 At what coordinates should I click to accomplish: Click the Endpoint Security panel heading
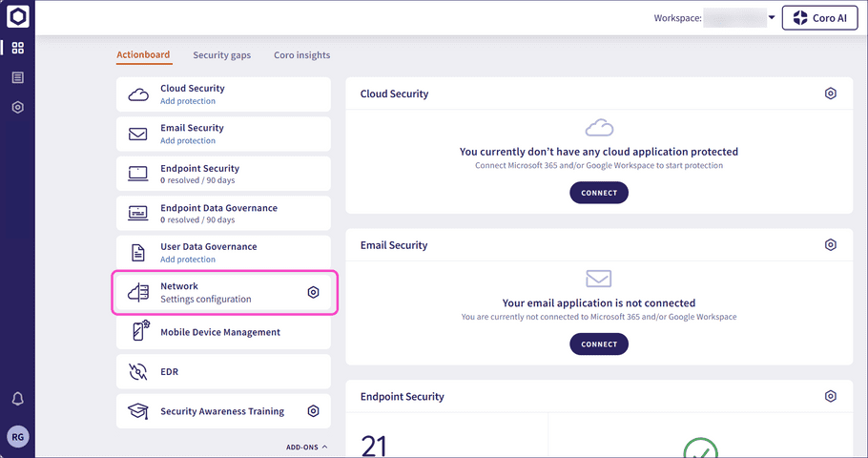click(403, 397)
